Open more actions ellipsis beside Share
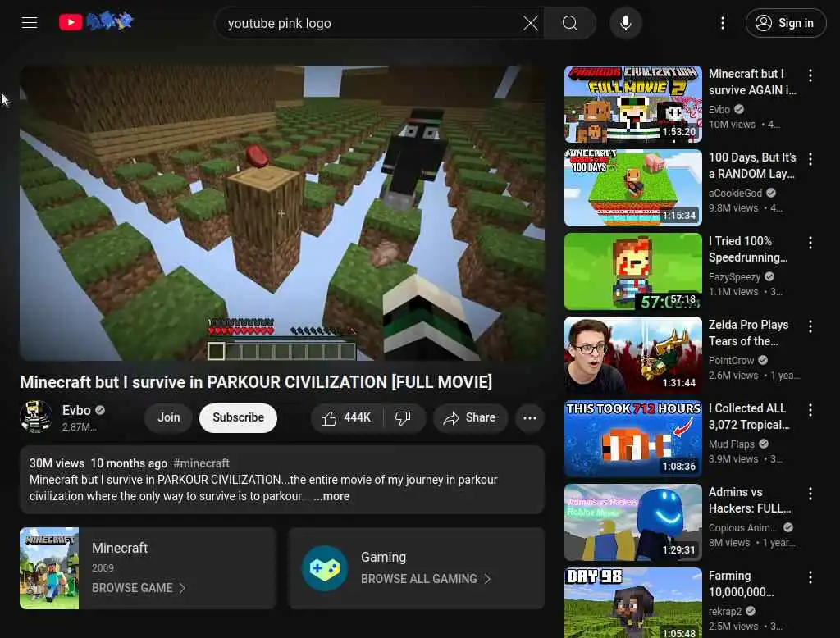This screenshot has width=840, height=638. click(529, 418)
